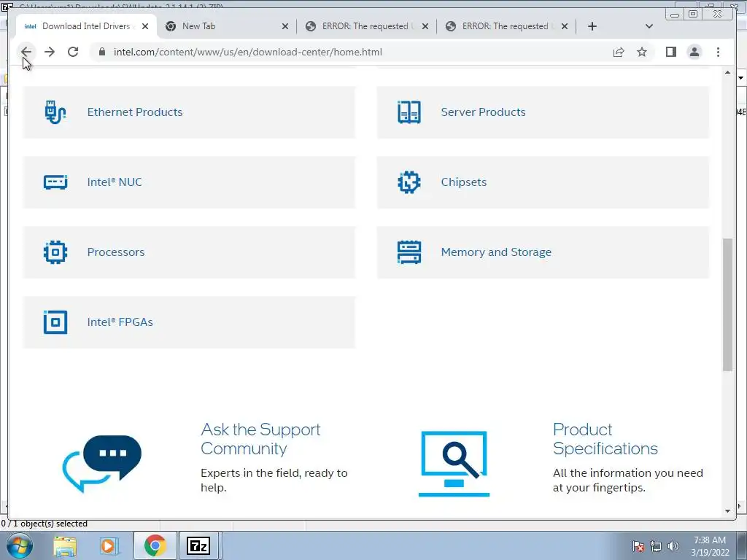Open the Windows Start menu
Screen dimensions: 747x560
point(19,545)
